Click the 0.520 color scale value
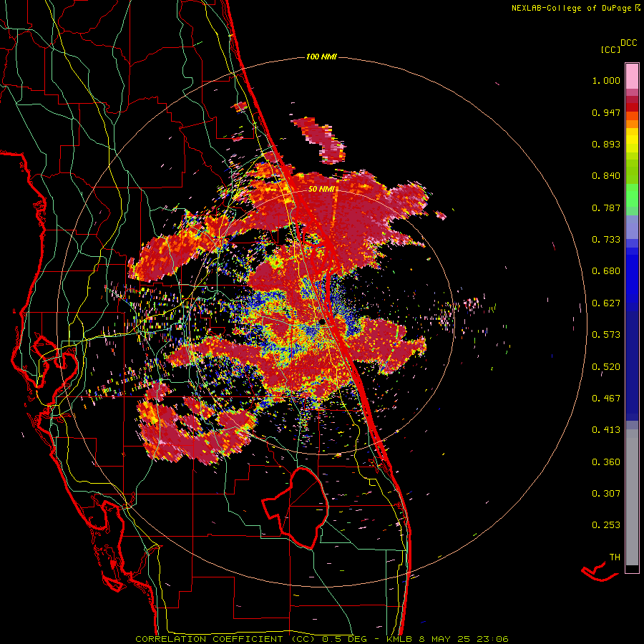Viewport: 644px width, 644px height. point(606,367)
